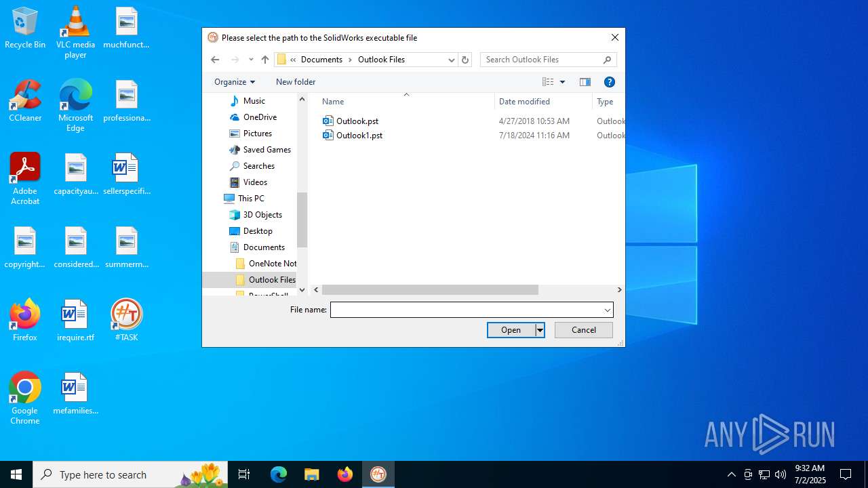Select capacityau... desktop file
The width and height of the screenshot is (868, 488).
click(75, 174)
